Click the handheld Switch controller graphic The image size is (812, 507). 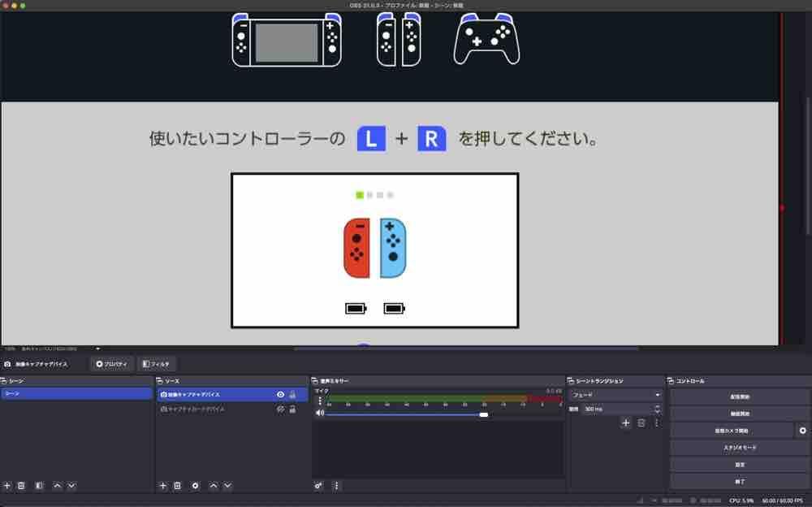pos(287,40)
